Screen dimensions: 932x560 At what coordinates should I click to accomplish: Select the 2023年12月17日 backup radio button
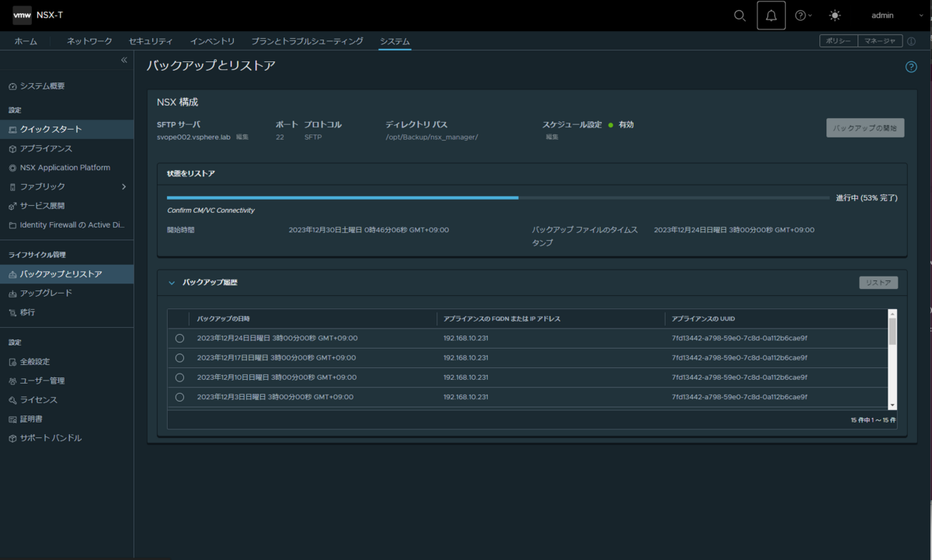click(179, 358)
